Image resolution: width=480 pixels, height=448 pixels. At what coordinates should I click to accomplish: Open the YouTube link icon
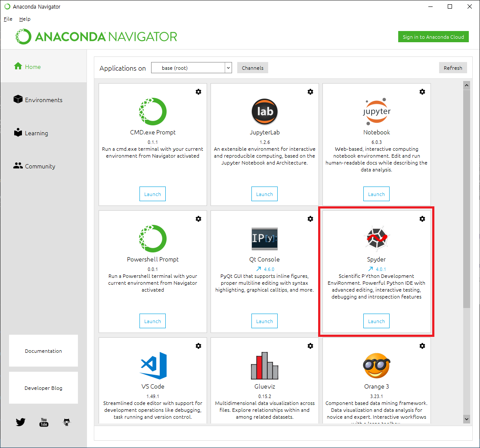tap(44, 422)
